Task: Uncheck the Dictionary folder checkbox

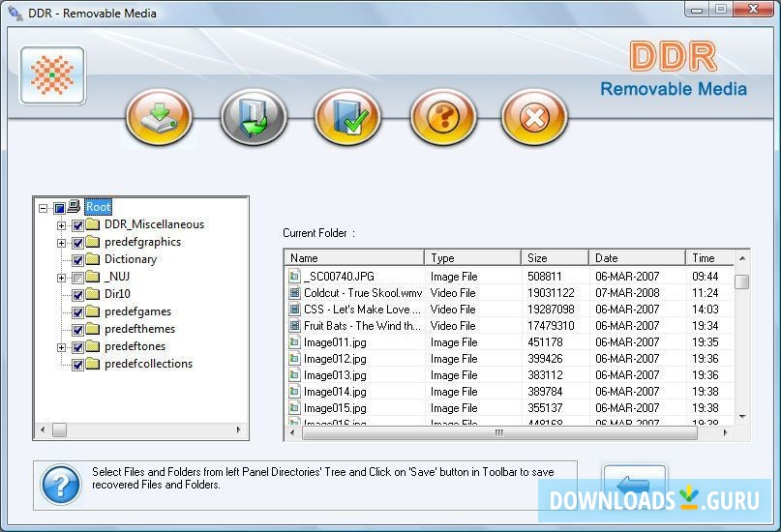Action: coord(77,260)
